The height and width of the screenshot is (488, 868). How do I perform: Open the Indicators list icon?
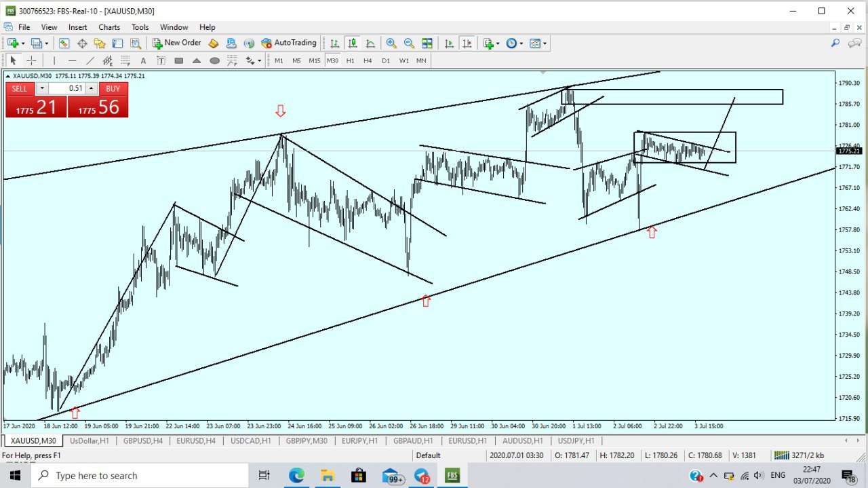(488, 43)
